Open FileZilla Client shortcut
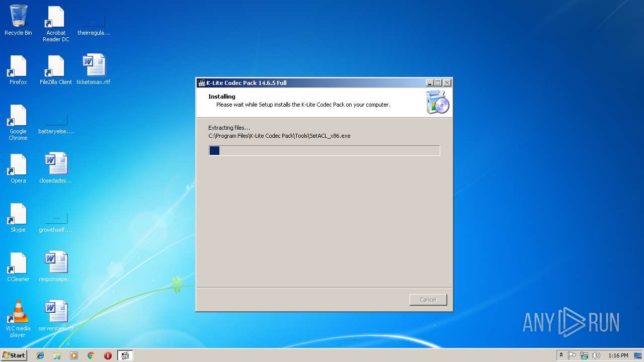Image resolution: width=644 pixels, height=362 pixels. point(56,70)
